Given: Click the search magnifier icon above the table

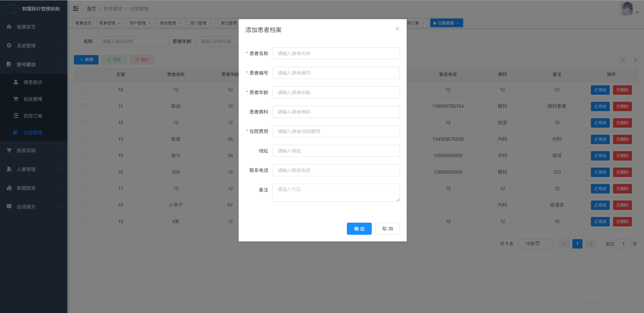Looking at the screenshot, I should pyautogui.click(x=623, y=60).
